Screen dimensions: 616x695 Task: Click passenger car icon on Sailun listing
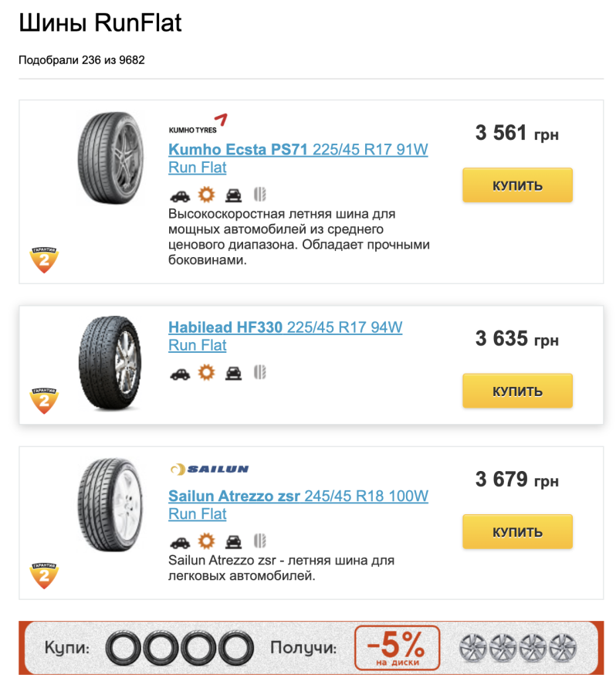point(180,542)
